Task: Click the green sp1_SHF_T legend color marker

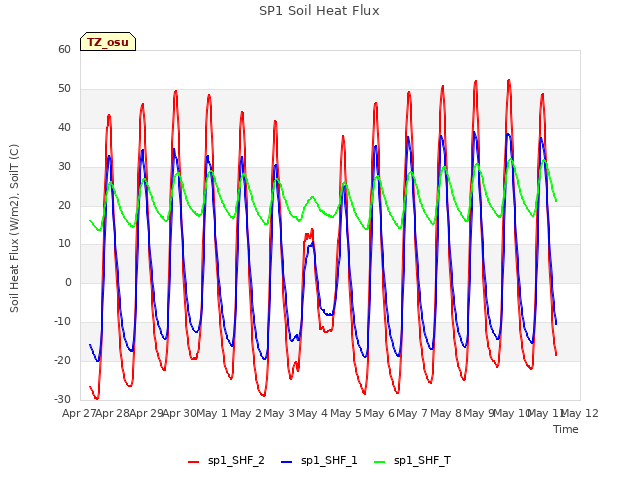Action: pos(380,462)
